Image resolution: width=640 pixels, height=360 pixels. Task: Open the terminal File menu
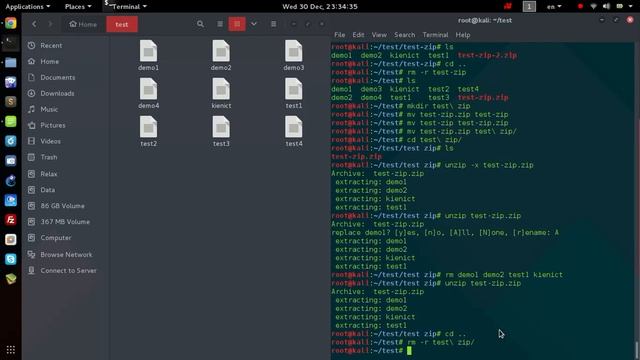point(340,35)
